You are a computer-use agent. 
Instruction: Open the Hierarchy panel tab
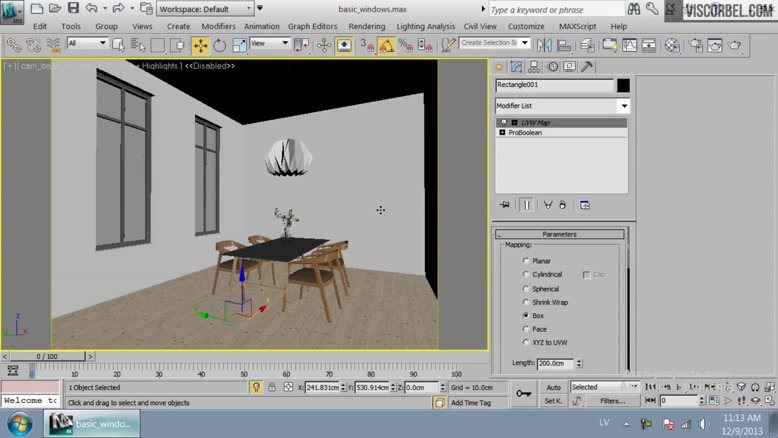coord(534,66)
